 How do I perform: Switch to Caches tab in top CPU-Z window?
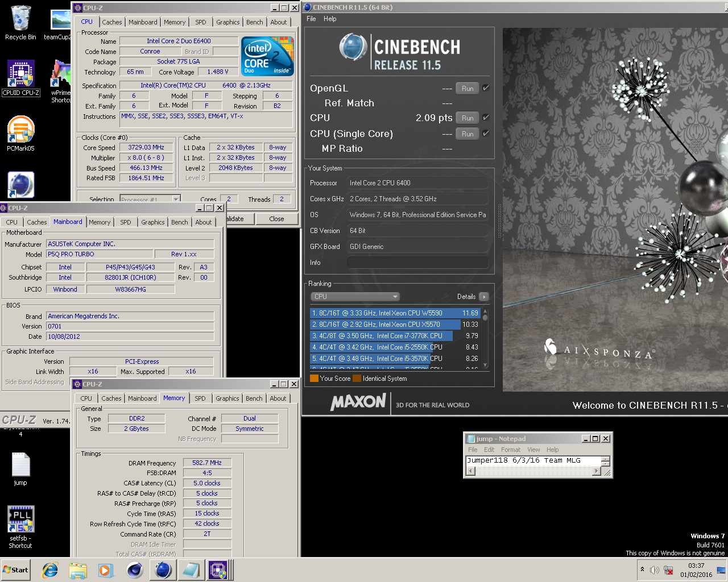(x=112, y=22)
